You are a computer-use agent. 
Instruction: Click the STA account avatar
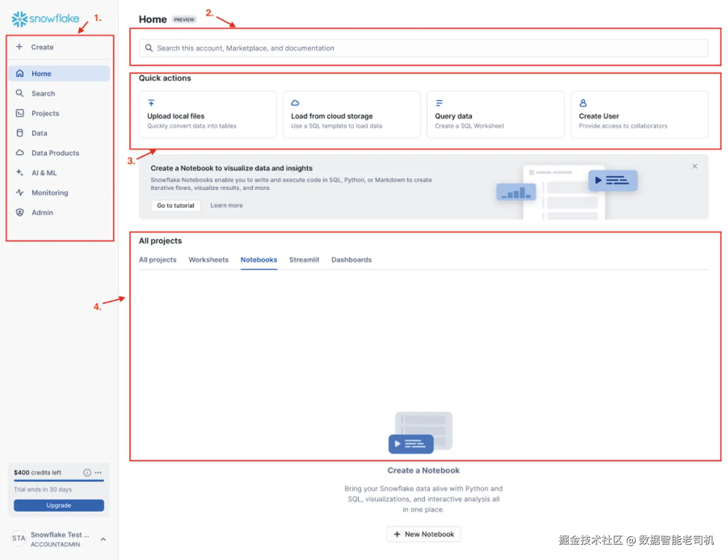click(x=19, y=538)
